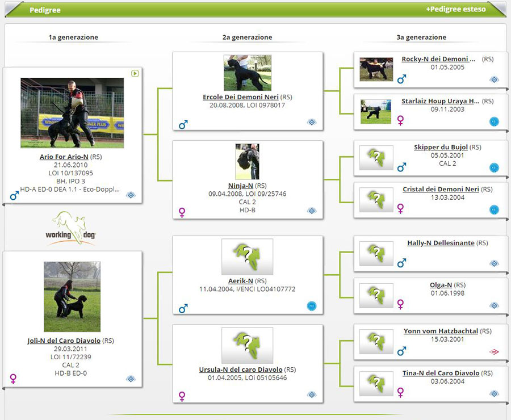This screenshot has width=511, height=420.
Task: Click the female symbol on Cristal dei Demoni Neri card
Action: coord(400,208)
